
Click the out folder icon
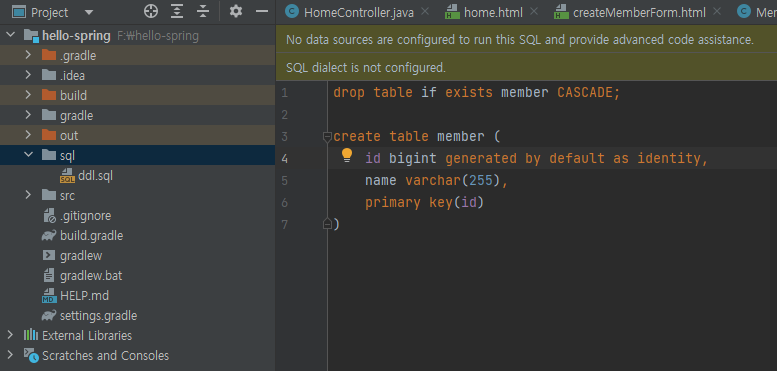tap(49, 135)
